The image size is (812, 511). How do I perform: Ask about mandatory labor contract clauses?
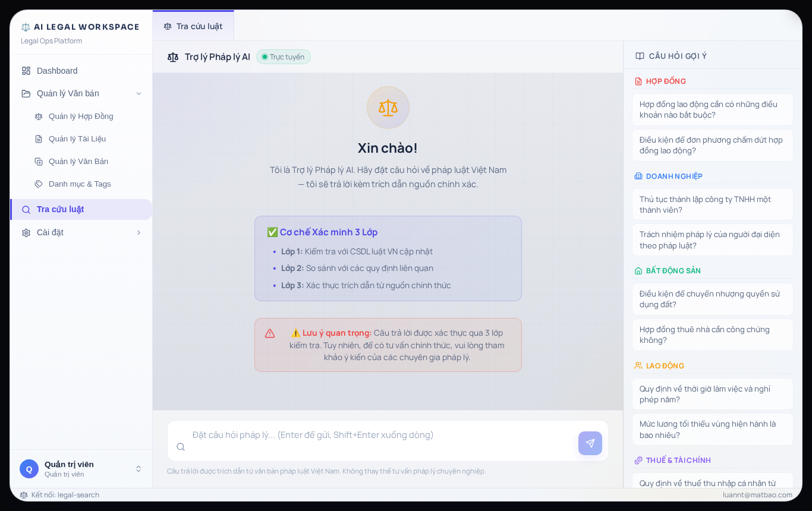click(713, 109)
